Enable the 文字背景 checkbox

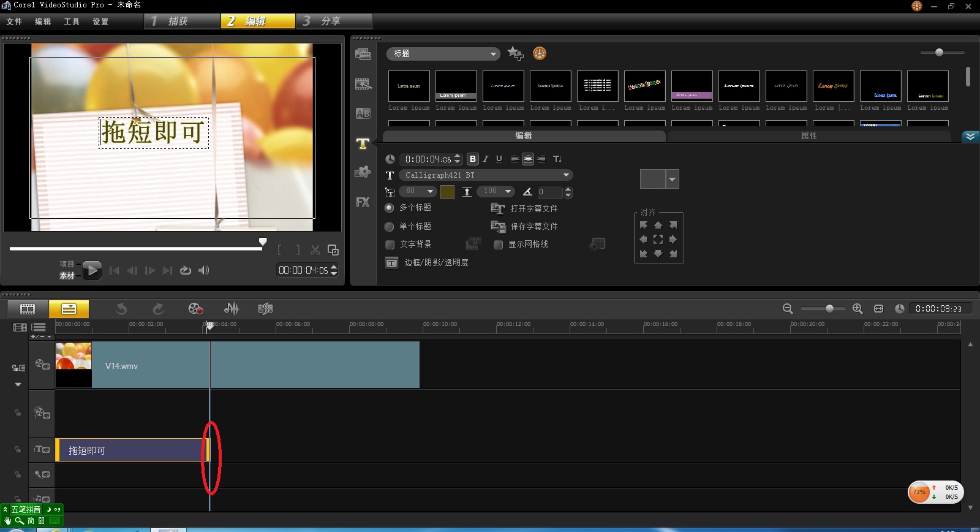click(390, 245)
